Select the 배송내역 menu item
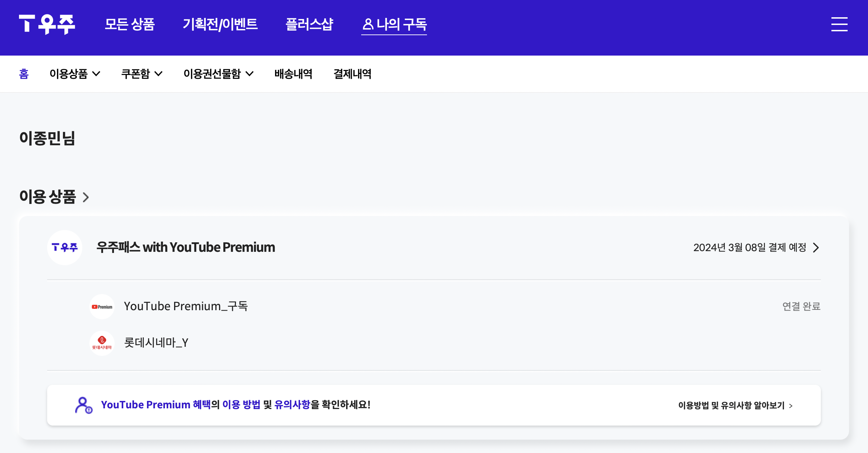Screen dimensions: 868x453 (294, 74)
